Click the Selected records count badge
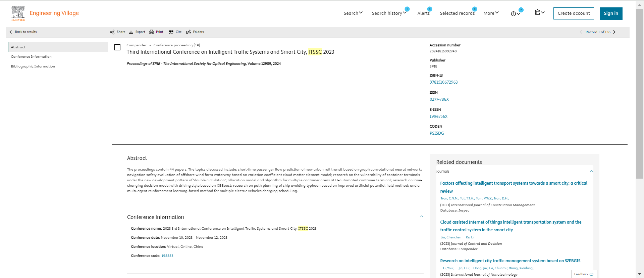Image resolution: width=644 pixels, height=278 pixels. click(475, 9)
